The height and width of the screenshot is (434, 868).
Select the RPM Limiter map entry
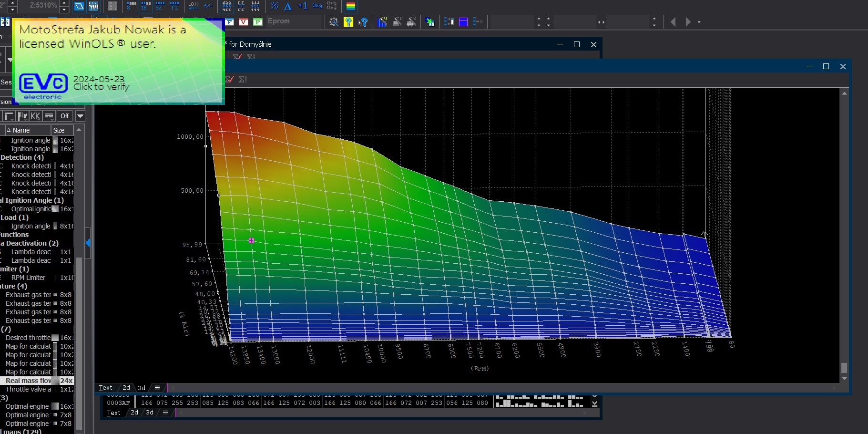29,278
